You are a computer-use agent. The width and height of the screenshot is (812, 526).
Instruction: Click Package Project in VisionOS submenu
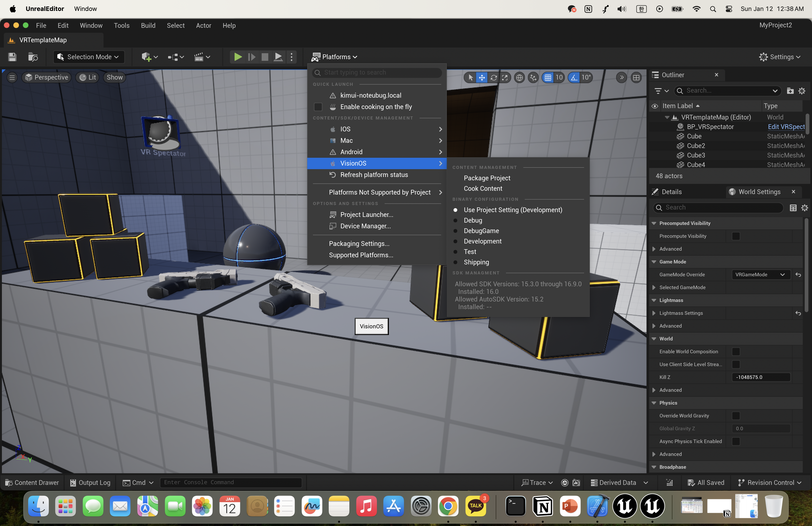[x=487, y=178]
